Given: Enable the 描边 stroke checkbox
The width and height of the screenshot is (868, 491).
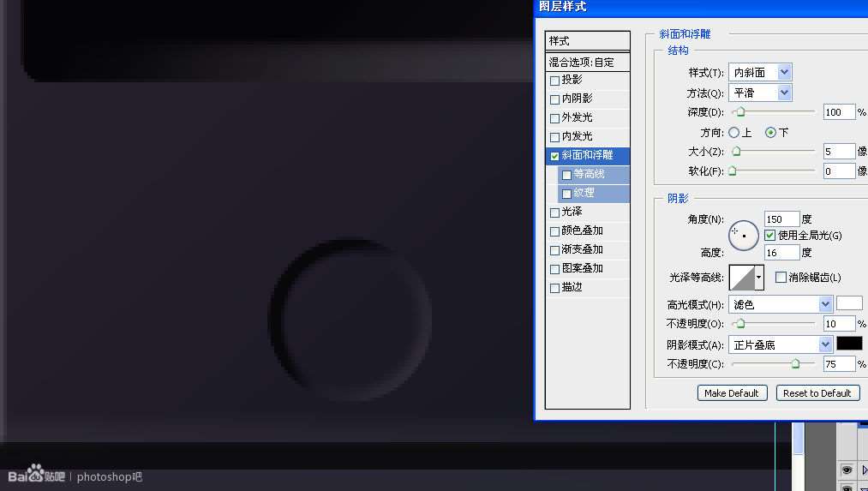Looking at the screenshot, I should (554, 288).
